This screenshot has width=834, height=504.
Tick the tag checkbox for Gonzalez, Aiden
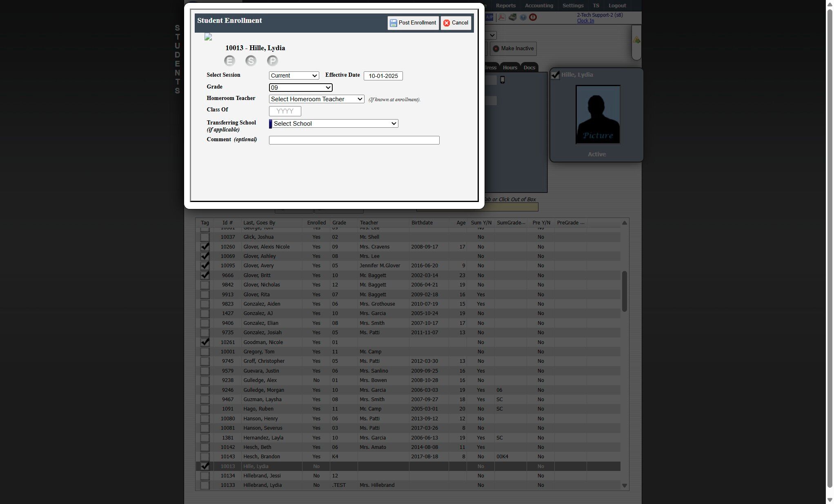(205, 304)
